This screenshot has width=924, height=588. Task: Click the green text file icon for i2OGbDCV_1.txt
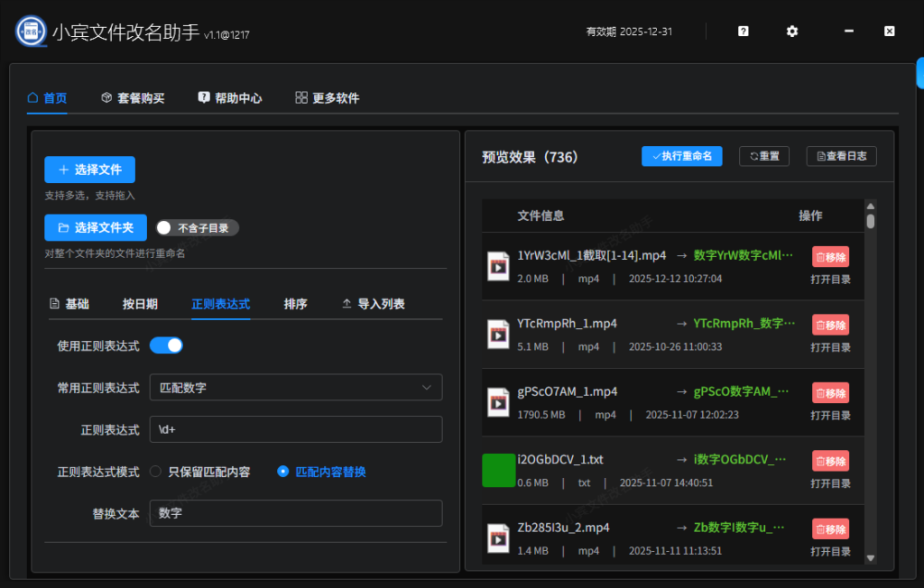pos(498,469)
